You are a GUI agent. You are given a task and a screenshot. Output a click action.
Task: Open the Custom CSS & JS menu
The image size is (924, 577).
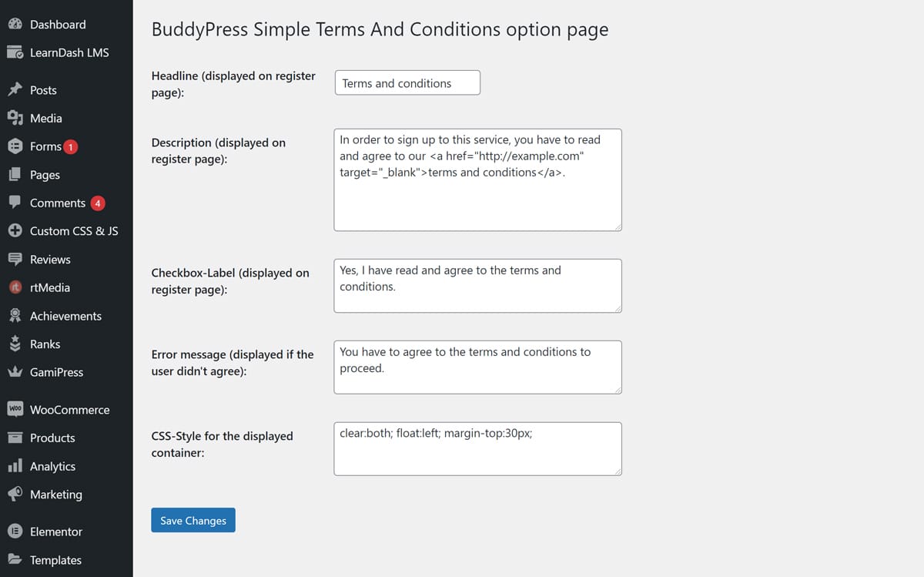click(x=74, y=231)
